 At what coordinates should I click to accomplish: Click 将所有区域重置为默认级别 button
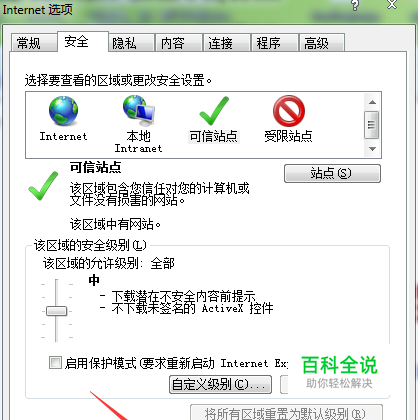pos(286,413)
